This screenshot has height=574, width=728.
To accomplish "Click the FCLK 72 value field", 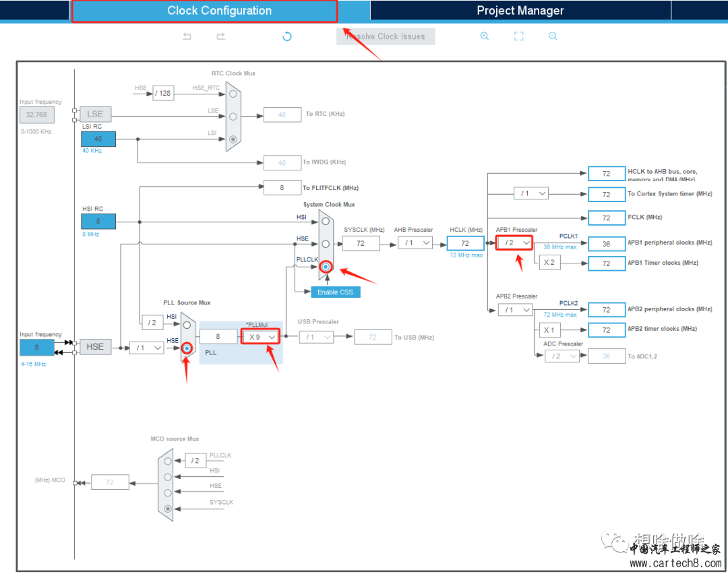I will [x=607, y=218].
